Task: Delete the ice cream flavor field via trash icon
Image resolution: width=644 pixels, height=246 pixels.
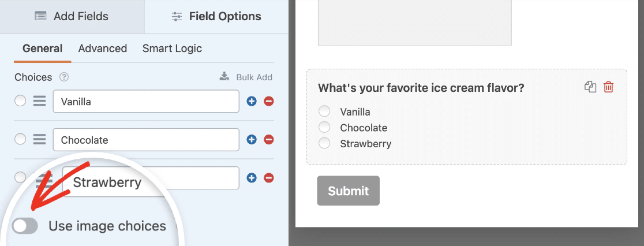Action: 608,87
